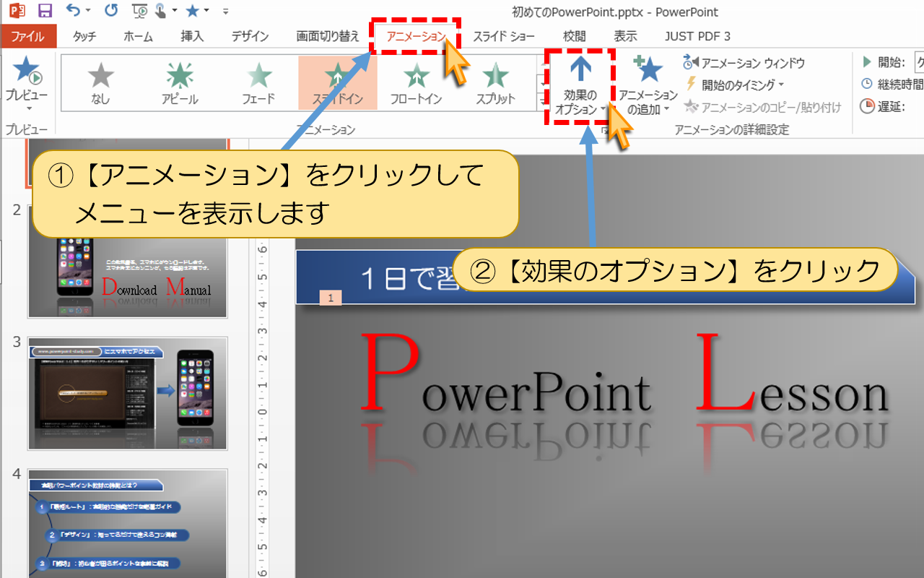Open the undo history dropdown arrow
924x578 pixels.
(88, 12)
